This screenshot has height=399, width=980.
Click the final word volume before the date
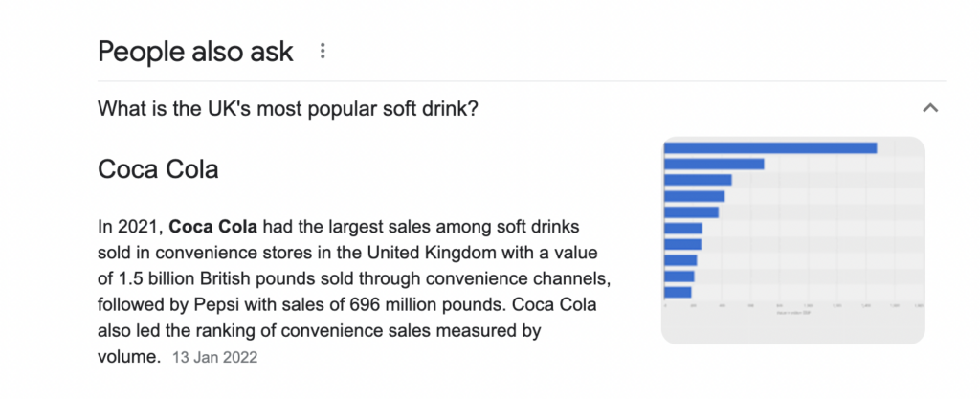coord(129,358)
